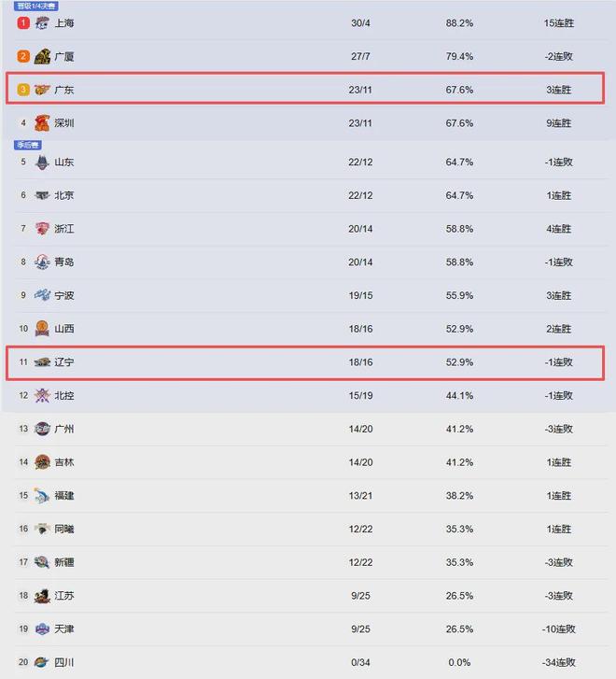The image size is (616, 679).
Task: Select the 晋级1/4决赛 section tag
Action: (x=37, y=6)
